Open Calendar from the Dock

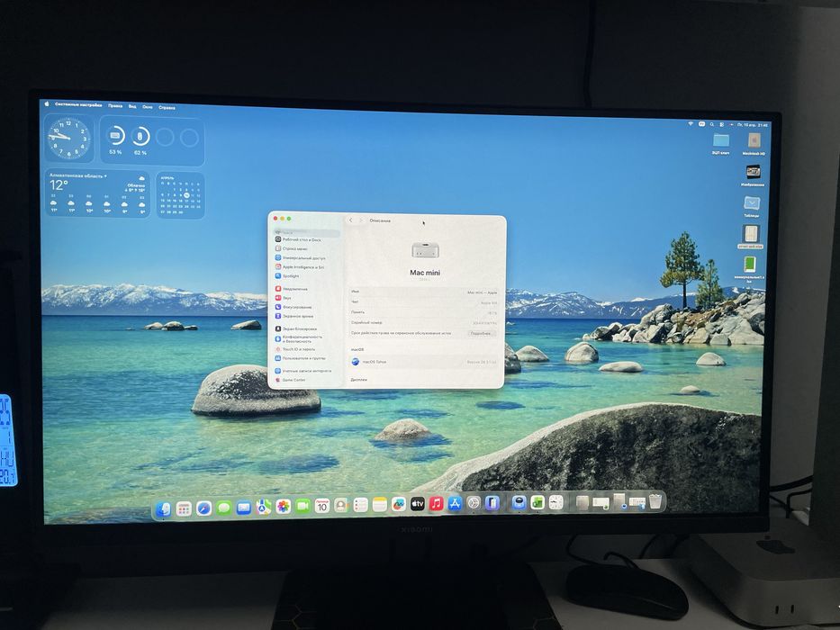(322, 505)
